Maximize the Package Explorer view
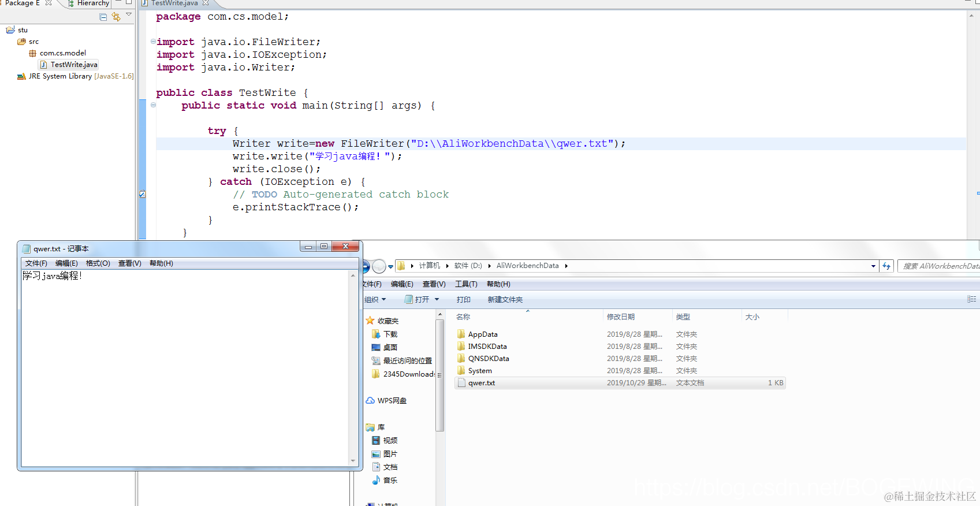 pos(129,2)
